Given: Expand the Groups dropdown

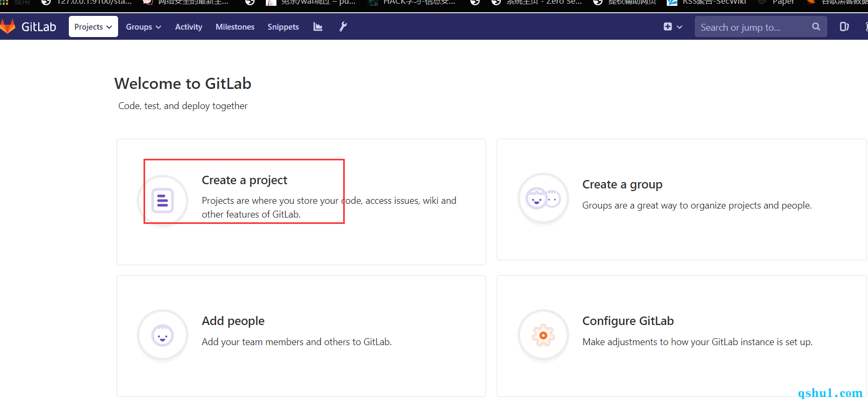Looking at the screenshot, I should [x=144, y=26].
